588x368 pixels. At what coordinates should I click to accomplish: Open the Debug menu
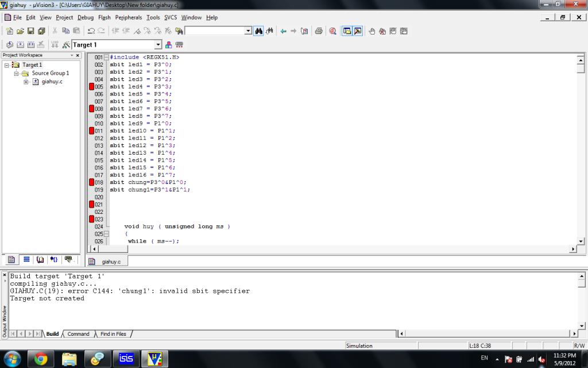pyautogui.click(x=86, y=17)
